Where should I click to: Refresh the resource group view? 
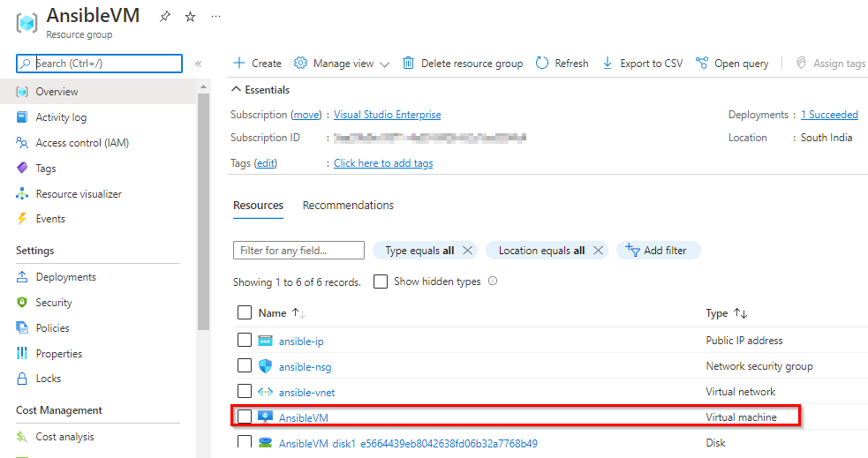[x=562, y=64]
